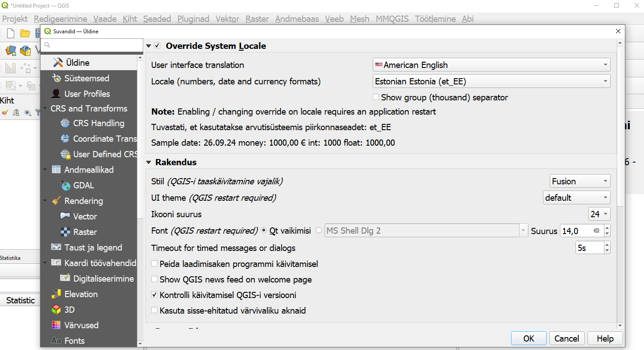The height and width of the screenshot is (350, 644).
Task: Collapse the Override System Locale section
Action: pos(149,46)
